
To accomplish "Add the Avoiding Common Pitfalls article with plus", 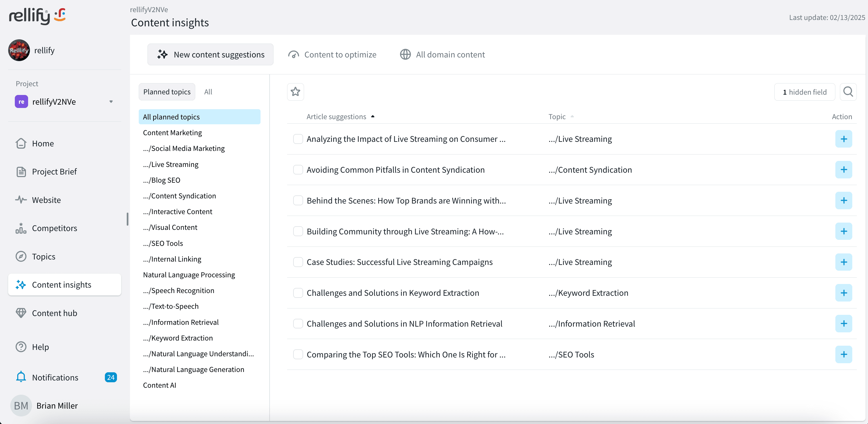I will coord(843,170).
